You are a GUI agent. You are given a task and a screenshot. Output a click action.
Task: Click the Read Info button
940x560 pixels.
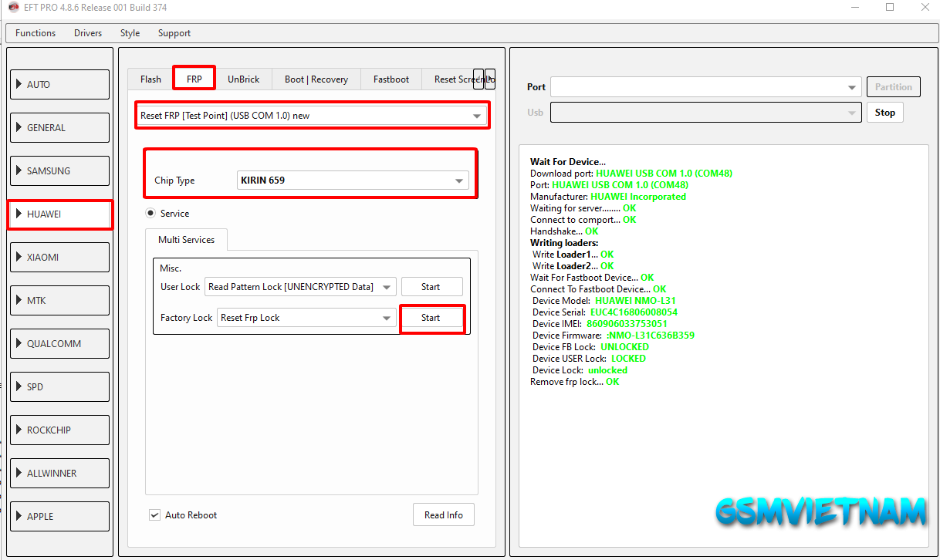tap(444, 514)
